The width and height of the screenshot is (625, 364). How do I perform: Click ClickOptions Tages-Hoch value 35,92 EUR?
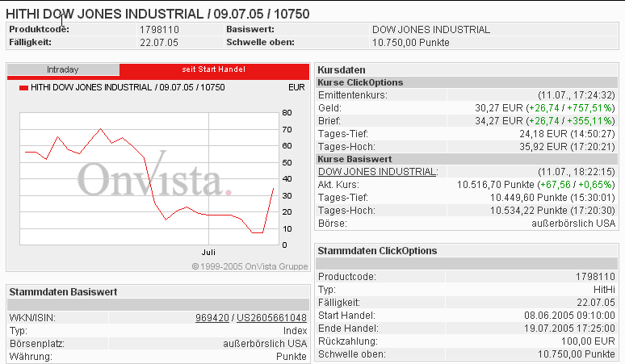[x=543, y=147]
